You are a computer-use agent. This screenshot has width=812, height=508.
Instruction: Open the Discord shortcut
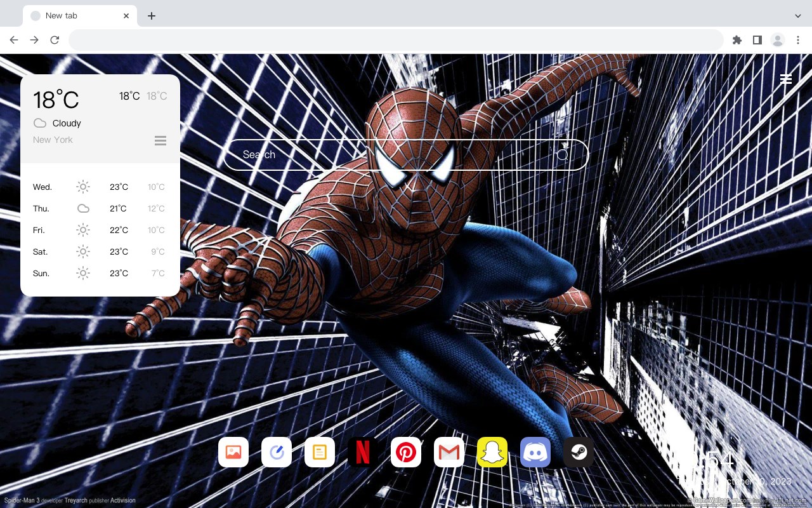pos(535,452)
